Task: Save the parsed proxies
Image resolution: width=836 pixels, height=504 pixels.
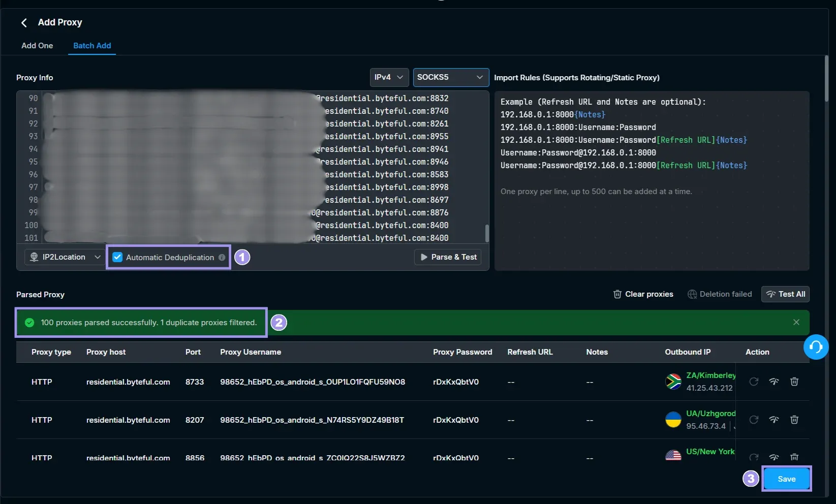Action: click(x=786, y=479)
